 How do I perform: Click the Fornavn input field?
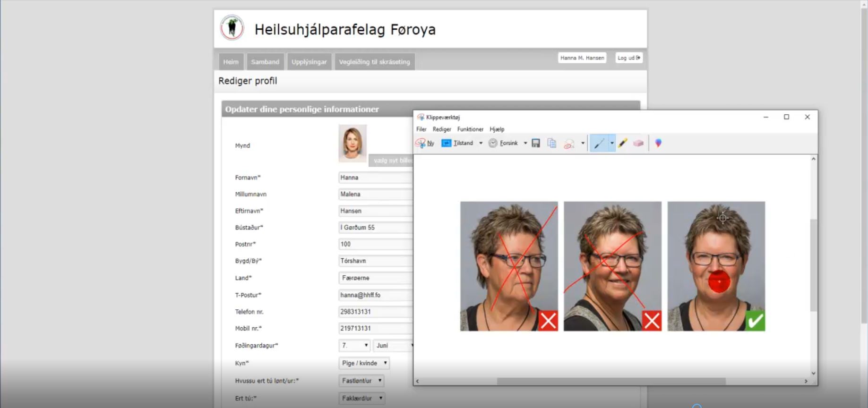click(376, 178)
